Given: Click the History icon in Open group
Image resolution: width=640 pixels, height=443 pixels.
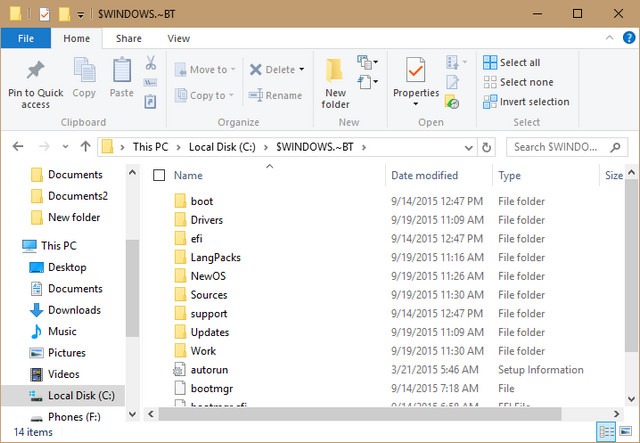Looking at the screenshot, I should [x=452, y=102].
